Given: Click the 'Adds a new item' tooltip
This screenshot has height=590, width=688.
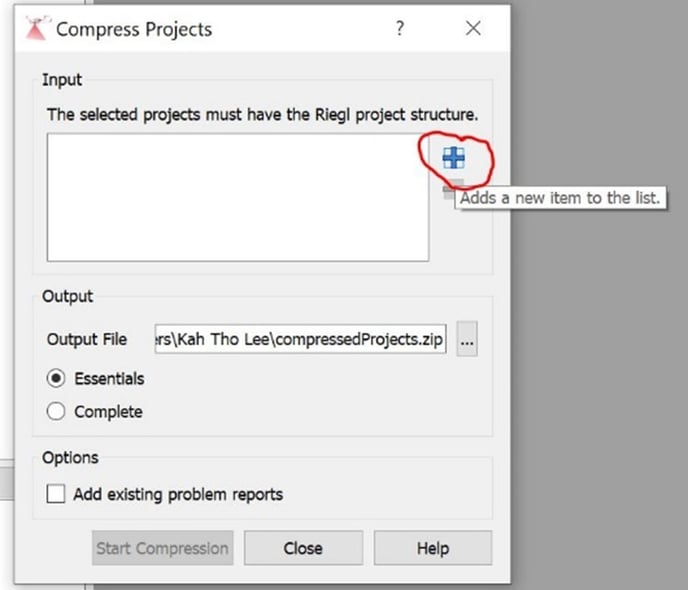Looking at the screenshot, I should [560, 198].
